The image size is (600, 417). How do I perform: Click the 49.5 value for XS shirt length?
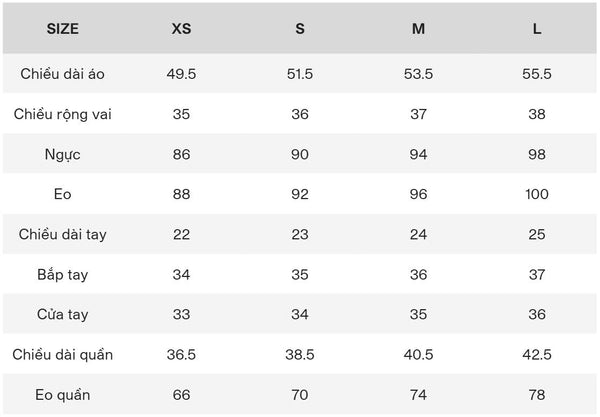[181, 74]
